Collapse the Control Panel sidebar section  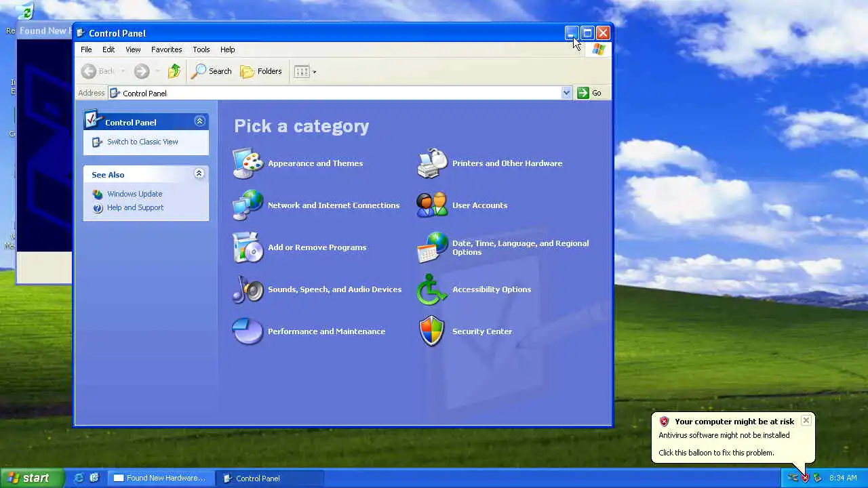point(199,121)
